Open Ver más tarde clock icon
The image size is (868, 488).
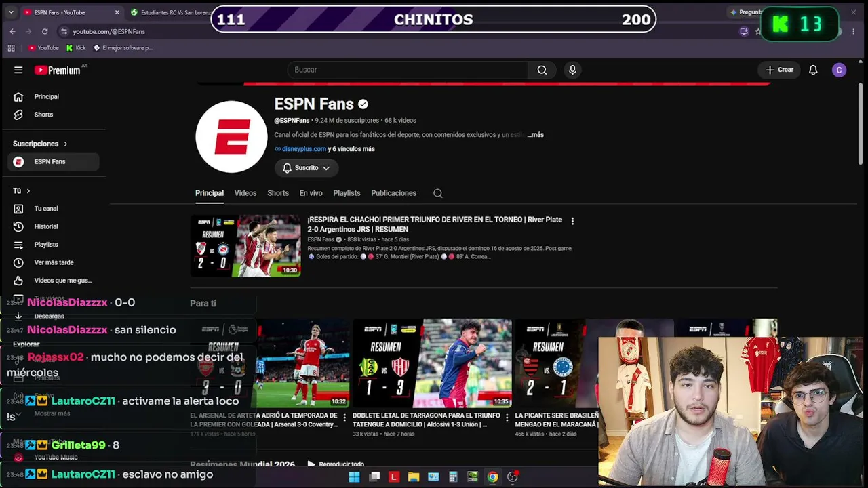[18, 262]
